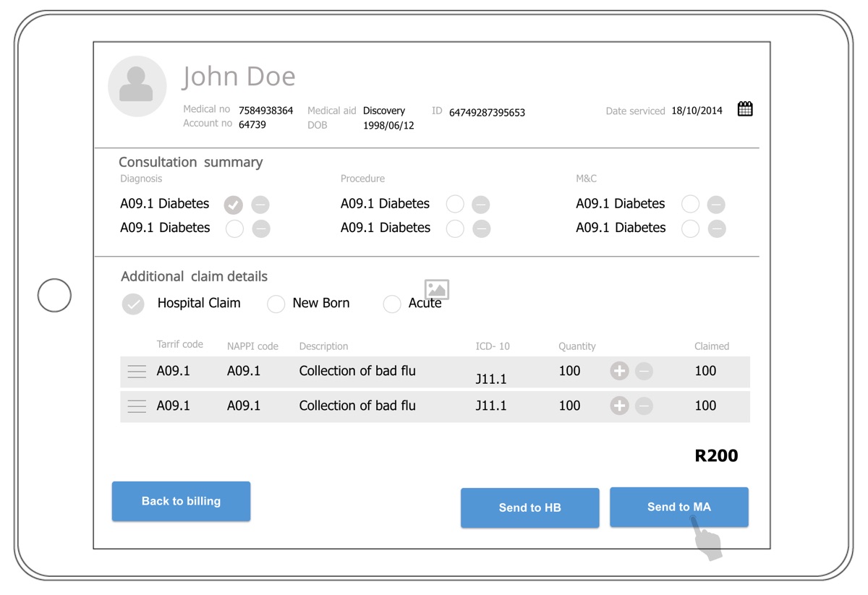Tap the tablet's round home button

pyautogui.click(x=54, y=296)
